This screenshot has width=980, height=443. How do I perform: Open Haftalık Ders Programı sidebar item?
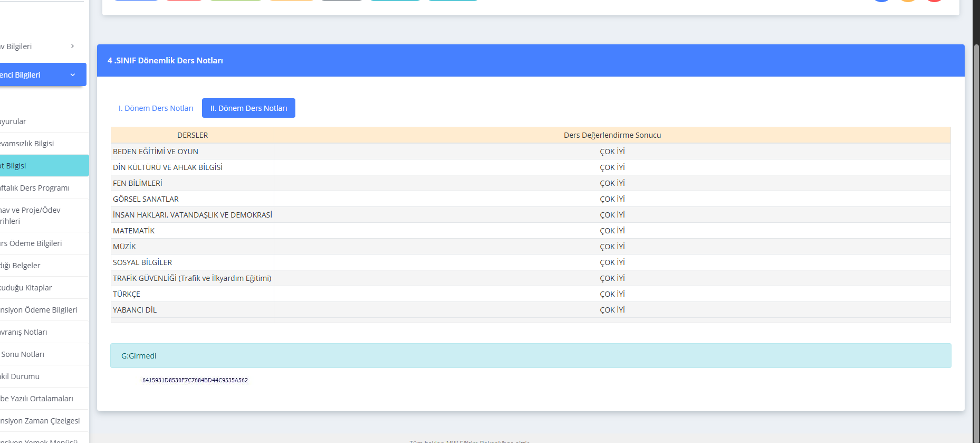coord(35,188)
